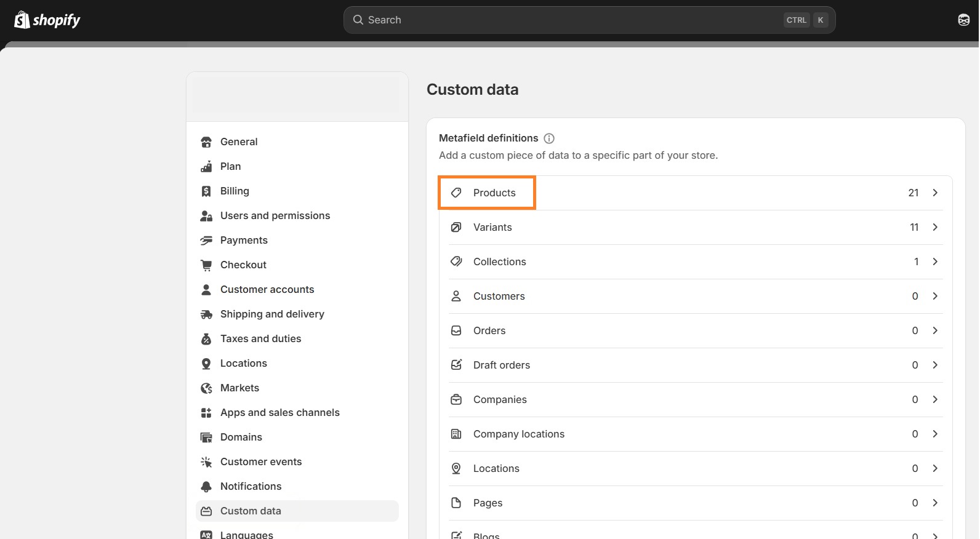Expand the Pages row chevron
Image resolution: width=980 pixels, height=539 pixels.
coord(935,503)
